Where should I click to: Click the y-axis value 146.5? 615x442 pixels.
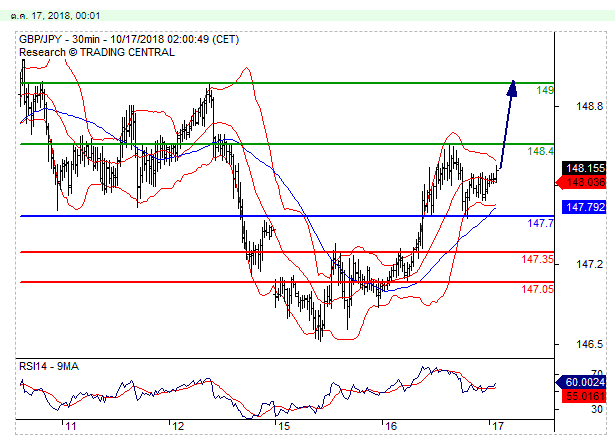click(x=589, y=345)
